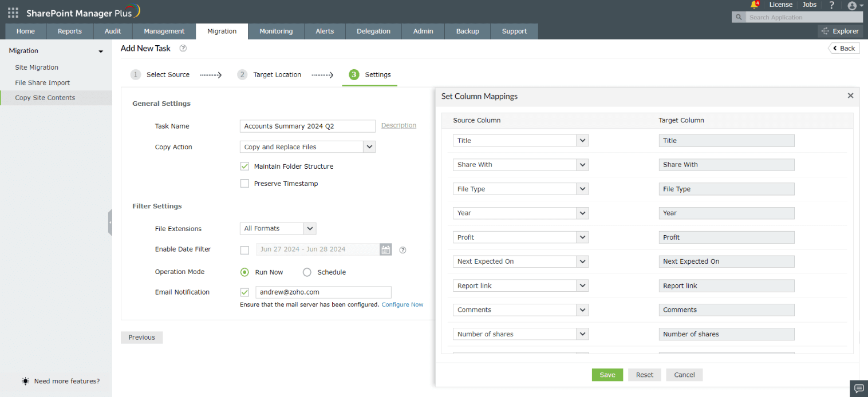Click the email address input field

point(323,292)
